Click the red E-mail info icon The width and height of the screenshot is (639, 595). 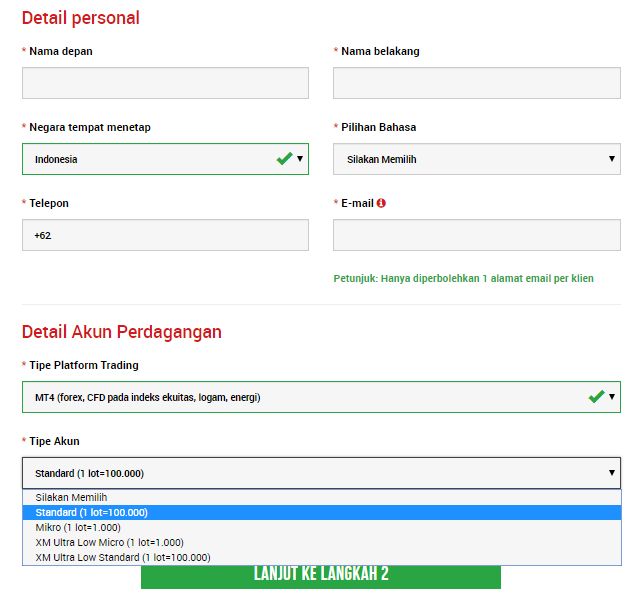tap(381, 203)
